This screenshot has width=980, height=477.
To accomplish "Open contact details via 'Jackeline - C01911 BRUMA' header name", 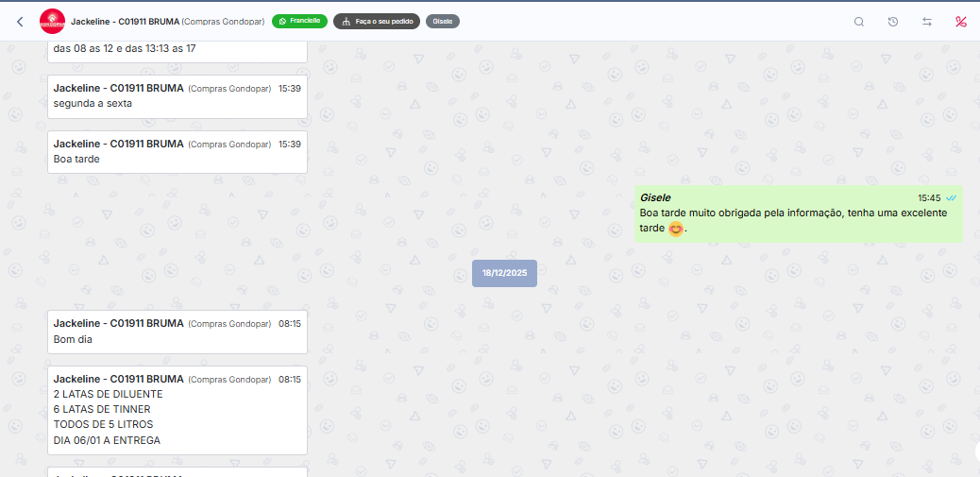I will [125, 21].
